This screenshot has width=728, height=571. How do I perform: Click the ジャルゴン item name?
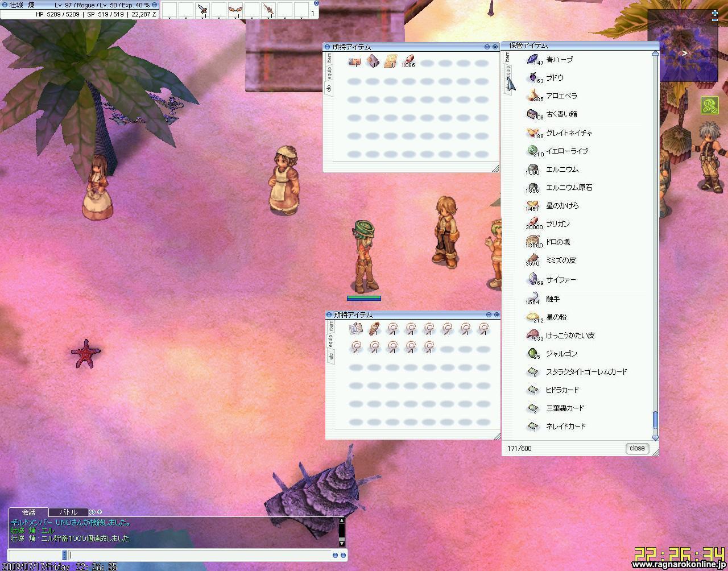[561, 354]
